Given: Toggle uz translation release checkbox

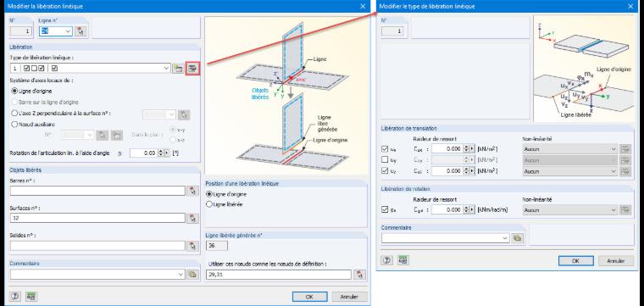Looking at the screenshot, I should pyautogui.click(x=385, y=171).
